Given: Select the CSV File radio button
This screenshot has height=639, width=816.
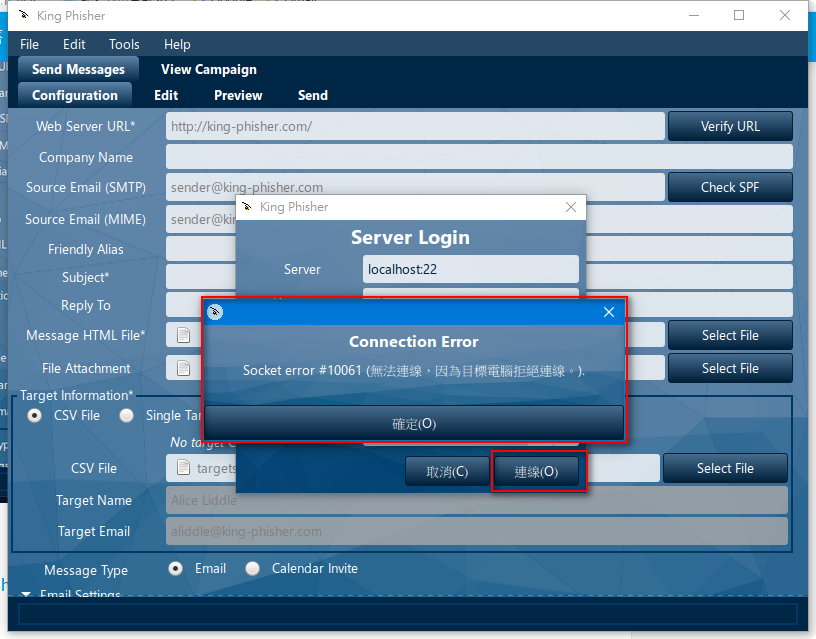Looking at the screenshot, I should point(35,416).
